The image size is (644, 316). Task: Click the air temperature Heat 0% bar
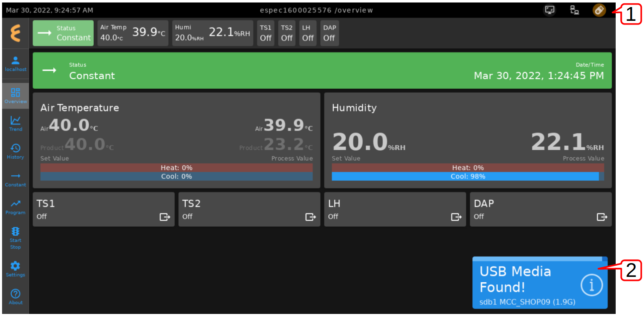177,168
